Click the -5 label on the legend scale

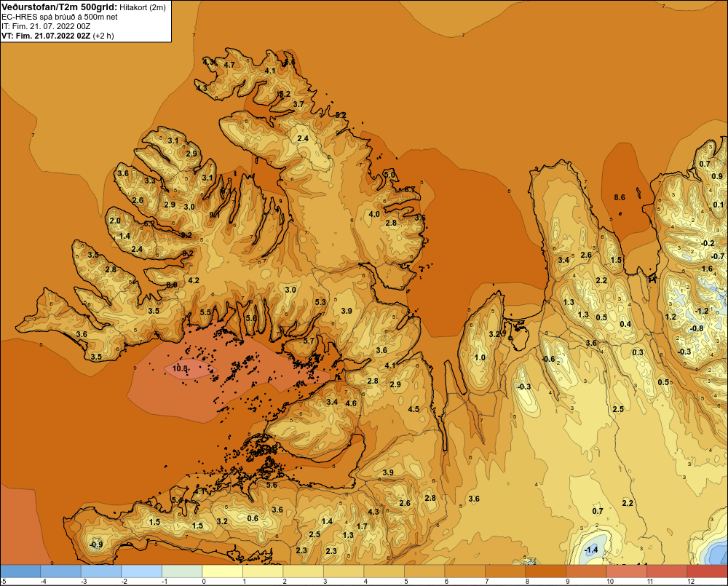pyautogui.click(x=3, y=582)
